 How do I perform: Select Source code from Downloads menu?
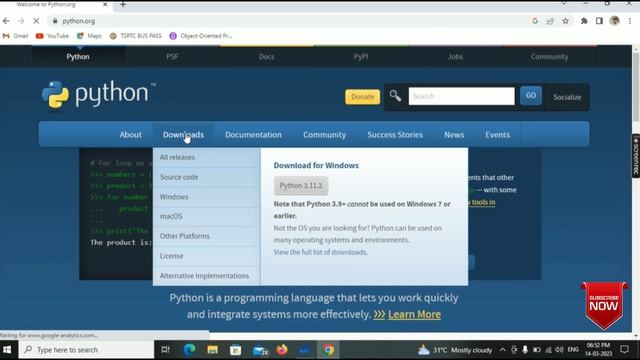tap(207, 177)
